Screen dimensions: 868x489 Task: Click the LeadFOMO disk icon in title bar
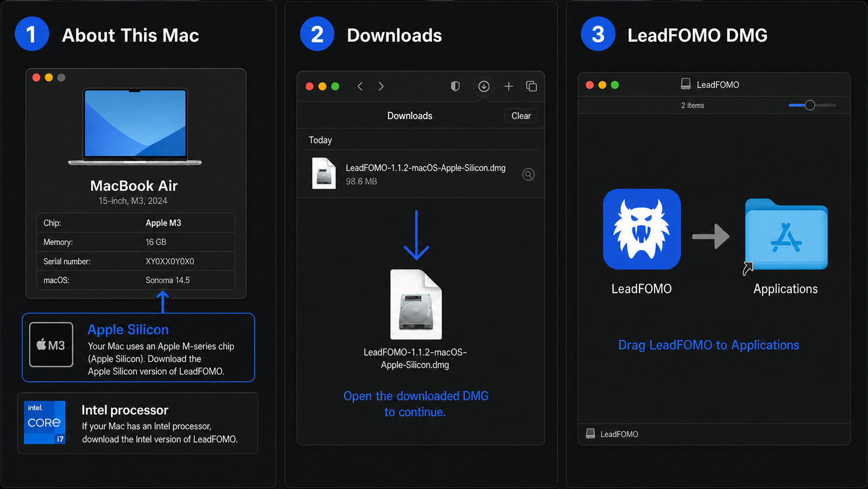686,84
